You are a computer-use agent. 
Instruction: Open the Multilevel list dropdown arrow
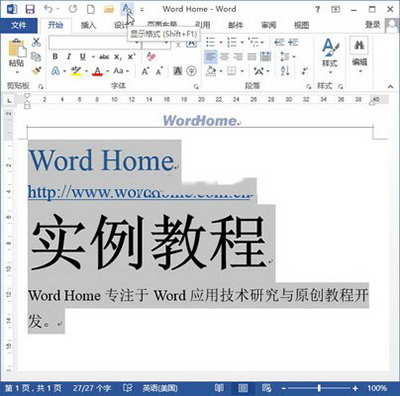tap(263, 42)
